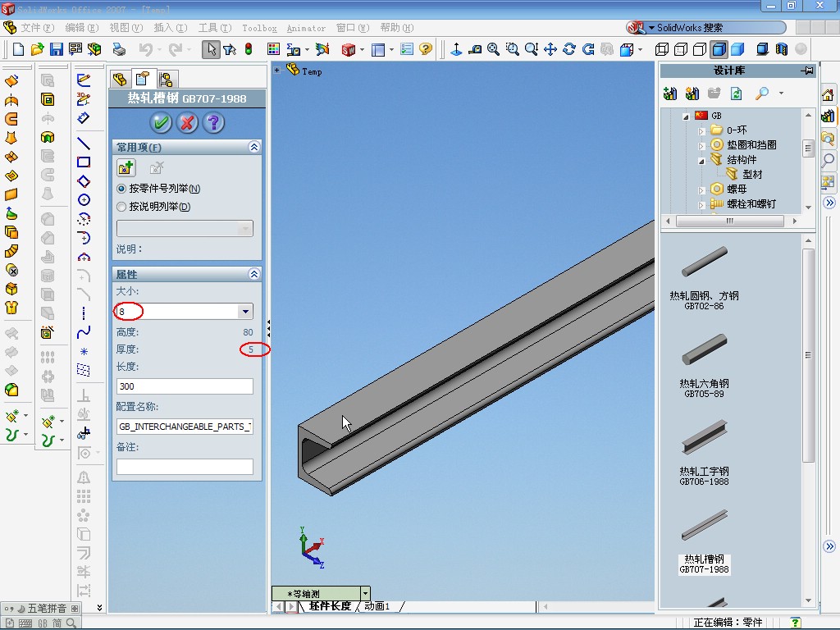Open the 编辑 menu
The image size is (840, 630).
[82, 28]
